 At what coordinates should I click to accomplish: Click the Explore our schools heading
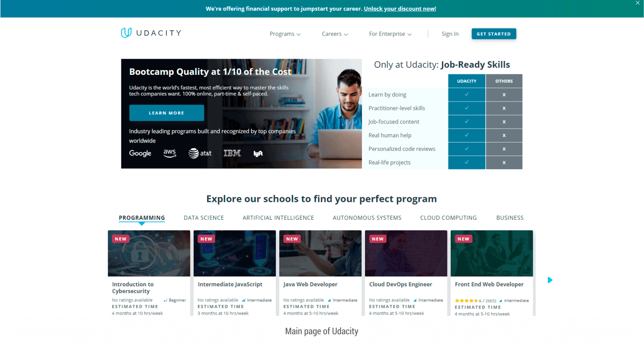click(x=322, y=199)
